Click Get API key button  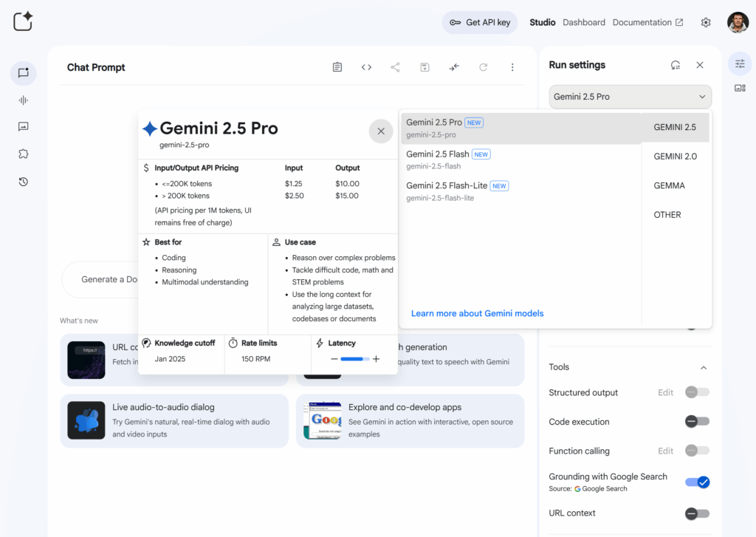[480, 22]
